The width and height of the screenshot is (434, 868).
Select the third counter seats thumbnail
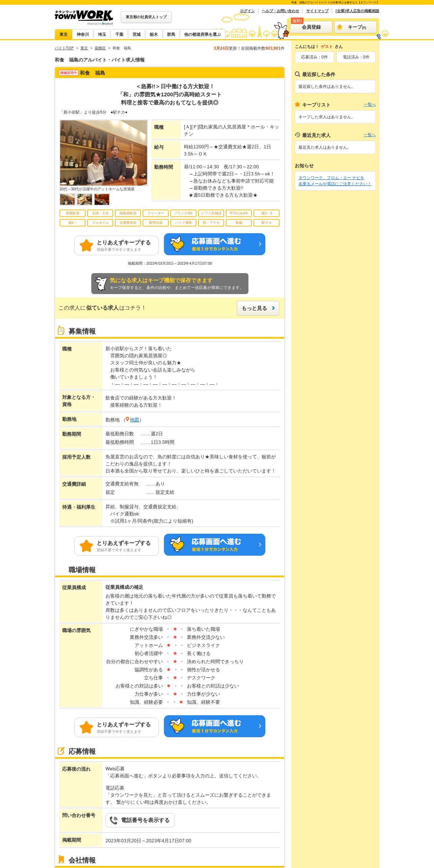click(102, 199)
